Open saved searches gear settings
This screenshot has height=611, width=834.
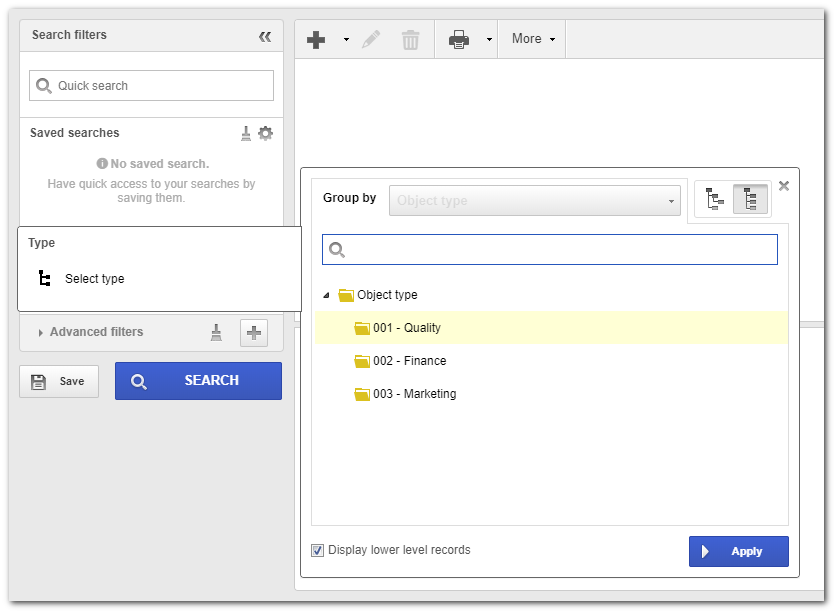coord(265,133)
